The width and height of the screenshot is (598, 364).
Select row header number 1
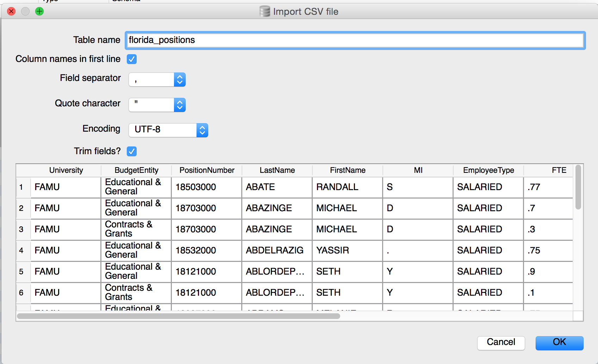(x=23, y=187)
